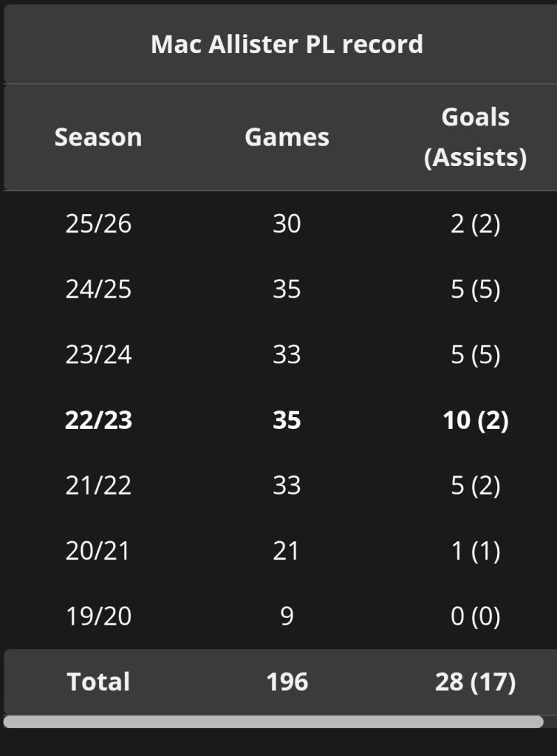Select the 25/26 season cell

coord(98,224)
